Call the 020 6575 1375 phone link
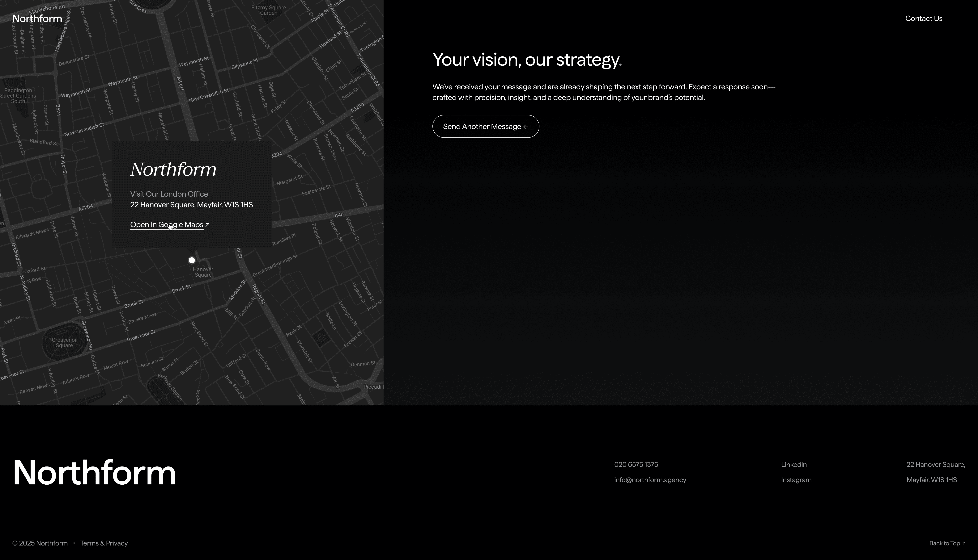 [636, 465]
